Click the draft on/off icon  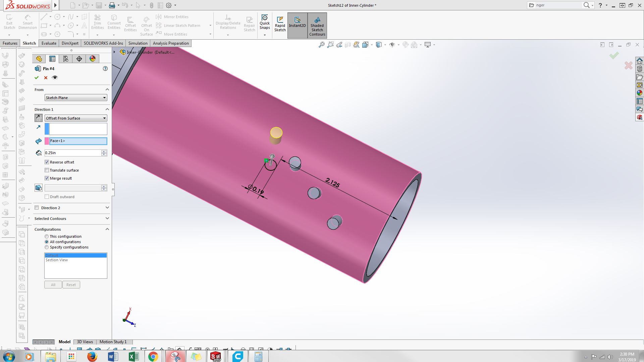coord(39,188)
